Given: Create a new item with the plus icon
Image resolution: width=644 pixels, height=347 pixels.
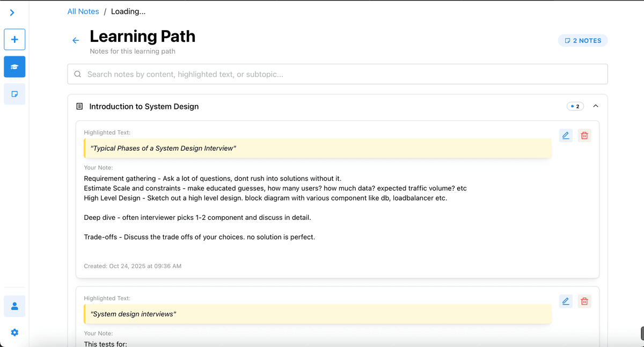Looking at the screenshot, I should click(14, 39).
